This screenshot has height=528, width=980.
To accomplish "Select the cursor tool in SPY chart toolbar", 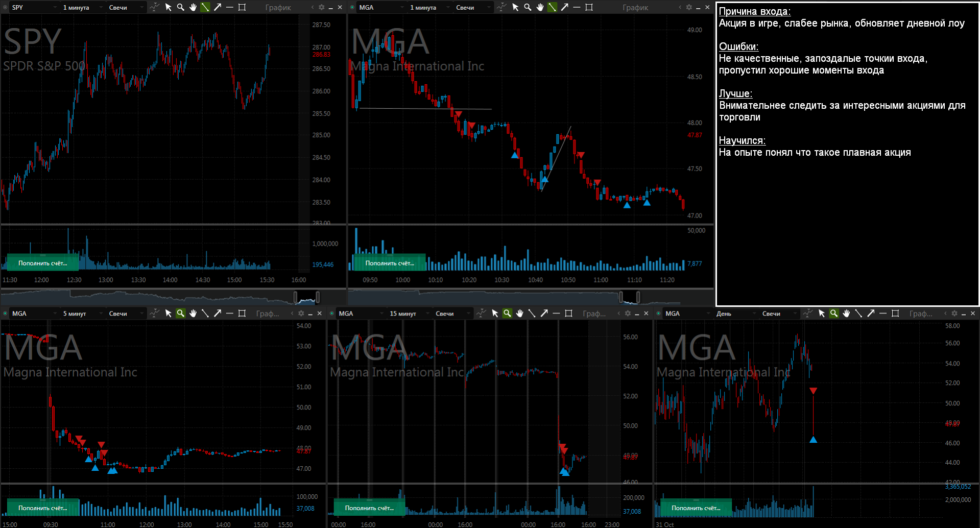I will point(169,7).
